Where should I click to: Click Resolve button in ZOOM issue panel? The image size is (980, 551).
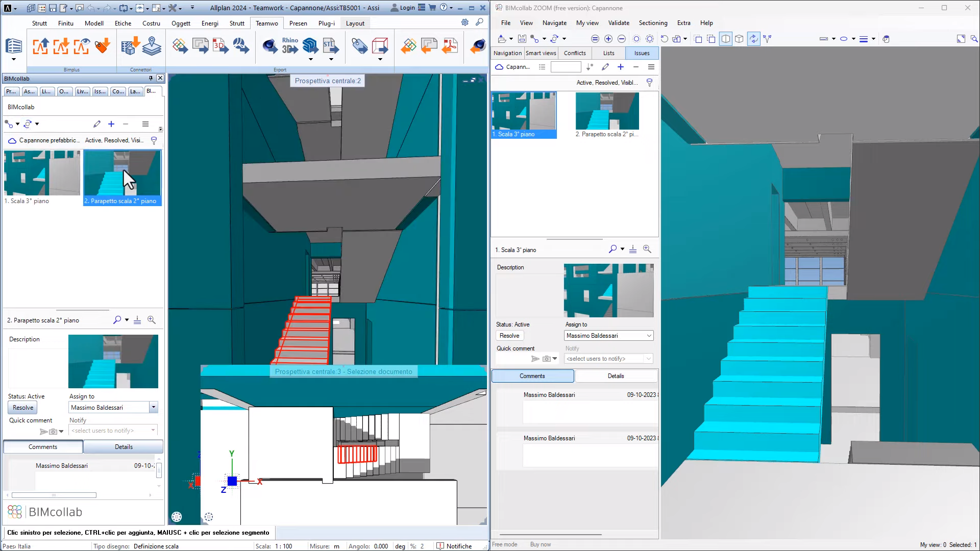click(x=509, y=336)
